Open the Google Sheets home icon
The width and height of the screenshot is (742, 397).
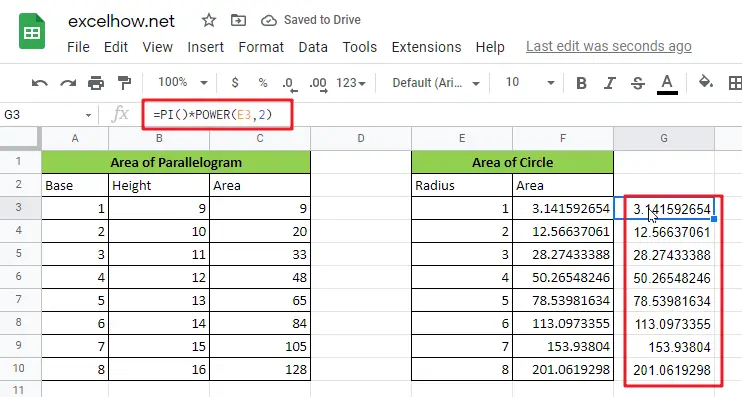[32, 32]
